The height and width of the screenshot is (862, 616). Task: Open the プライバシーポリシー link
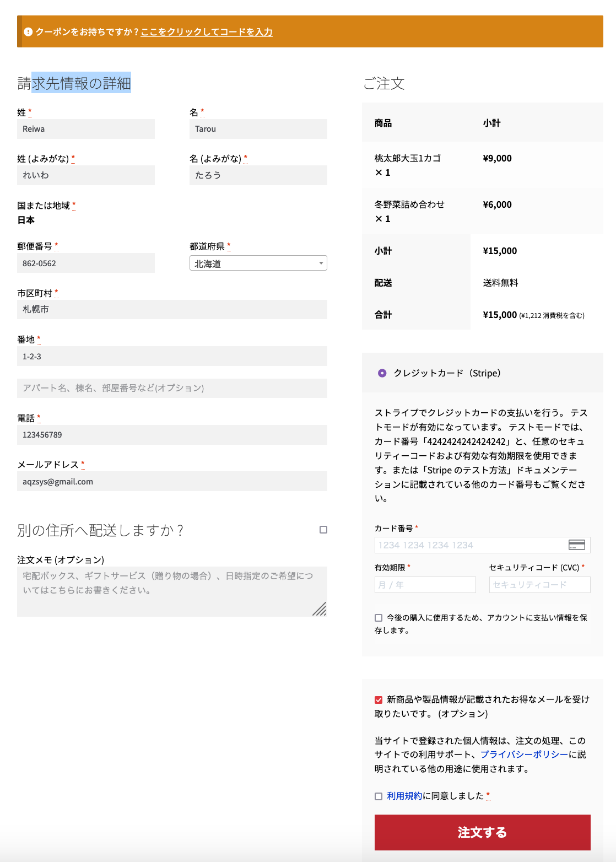click(524, 755)
